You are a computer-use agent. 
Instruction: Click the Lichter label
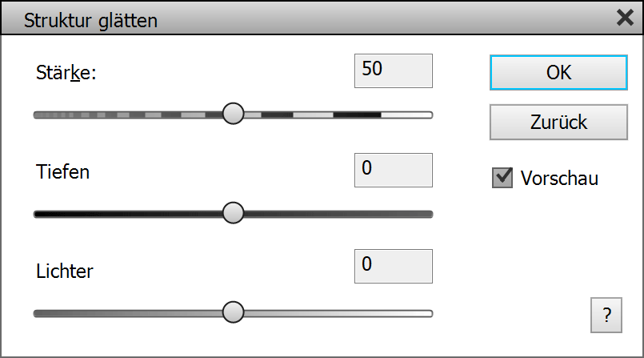[65, 271]
